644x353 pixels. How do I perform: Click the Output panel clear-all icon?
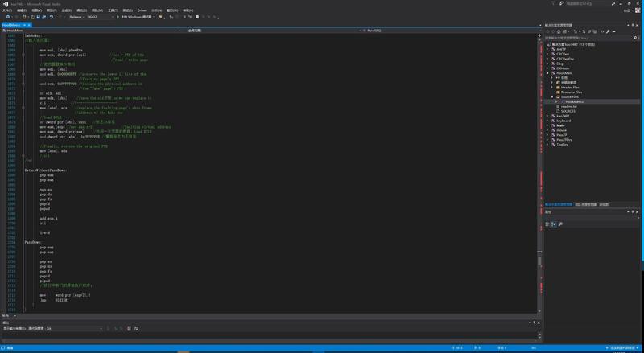[x=129, y=329]
